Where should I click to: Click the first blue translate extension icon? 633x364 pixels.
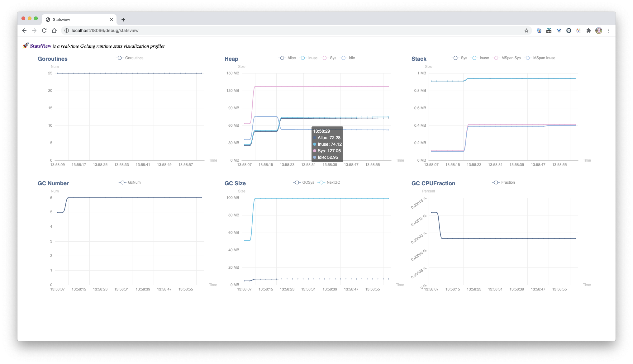point(539,31)
